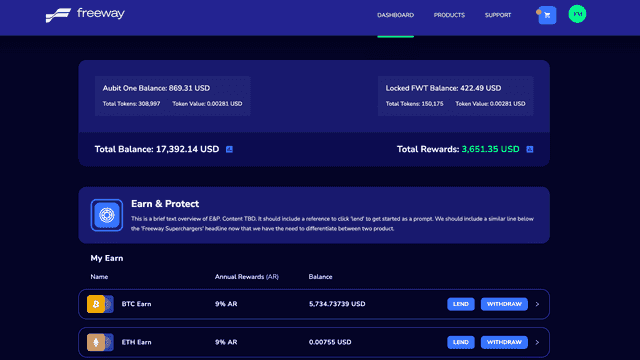Click the Freeway logo in header
640x360 pixels.
(x=85, y=15)
